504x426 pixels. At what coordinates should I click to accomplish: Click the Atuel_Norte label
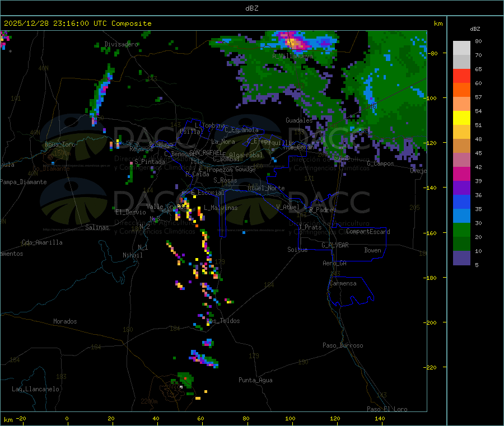point(266,188)
